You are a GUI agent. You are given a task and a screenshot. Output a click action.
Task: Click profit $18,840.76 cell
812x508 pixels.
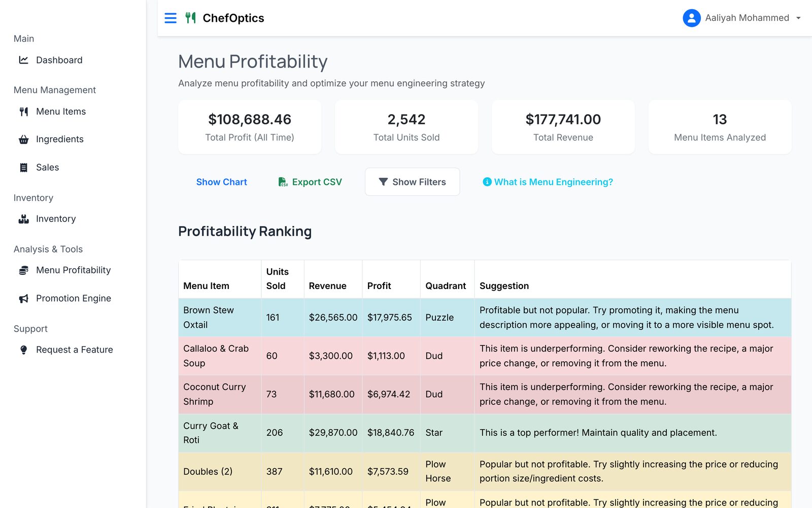(x=391, y=433)
